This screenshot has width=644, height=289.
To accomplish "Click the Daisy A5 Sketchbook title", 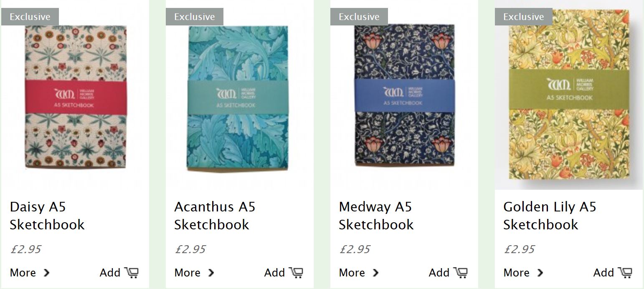I will coord(47,216).
